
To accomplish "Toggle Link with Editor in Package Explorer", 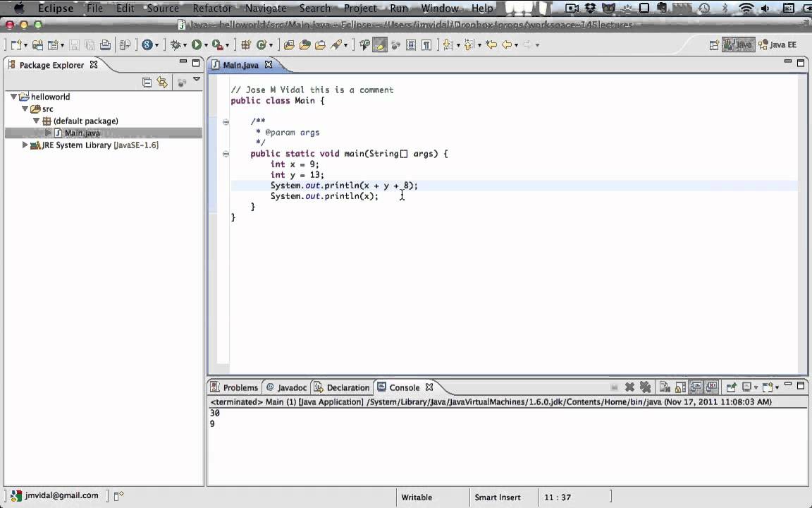I will click(x=162, y=83).
